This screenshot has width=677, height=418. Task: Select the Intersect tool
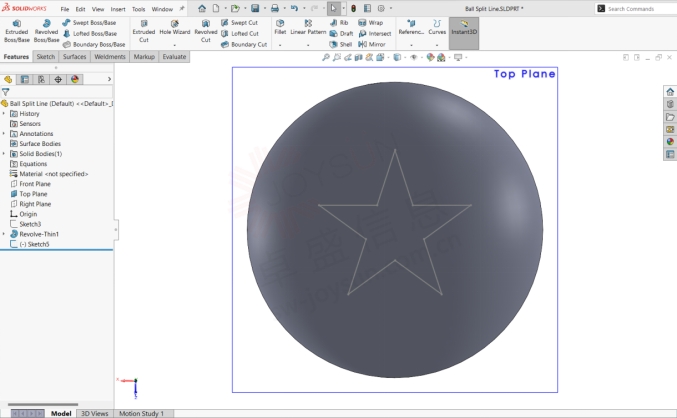click(x=375, y=33)
